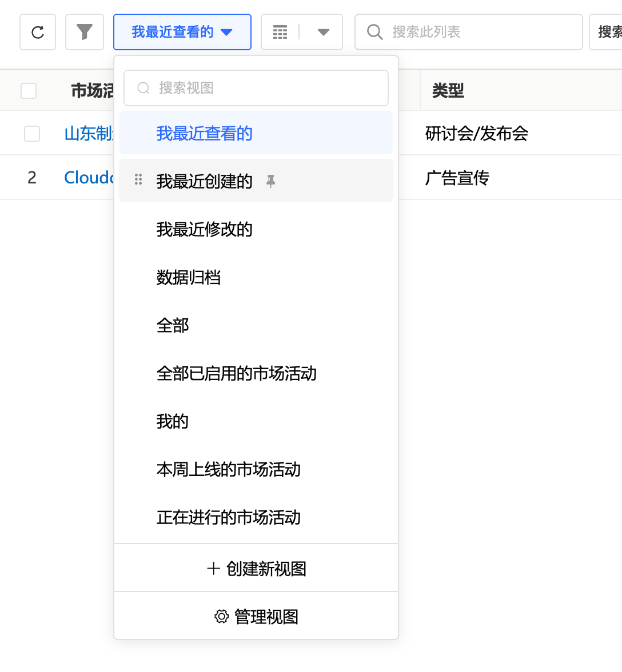
Task: Click the magnifier icon in 搜索此列表
Action: [x=375, y=32]
